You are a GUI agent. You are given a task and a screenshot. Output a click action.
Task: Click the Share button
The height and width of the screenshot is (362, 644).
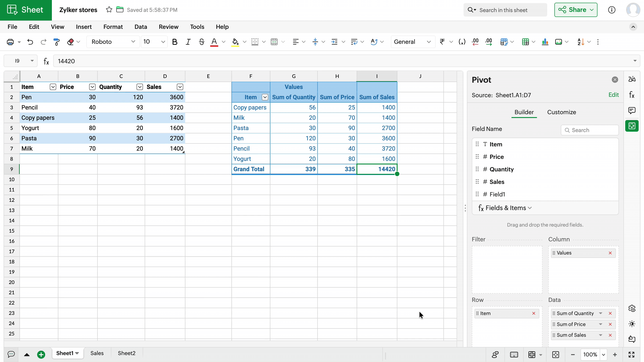pos(576,10)
